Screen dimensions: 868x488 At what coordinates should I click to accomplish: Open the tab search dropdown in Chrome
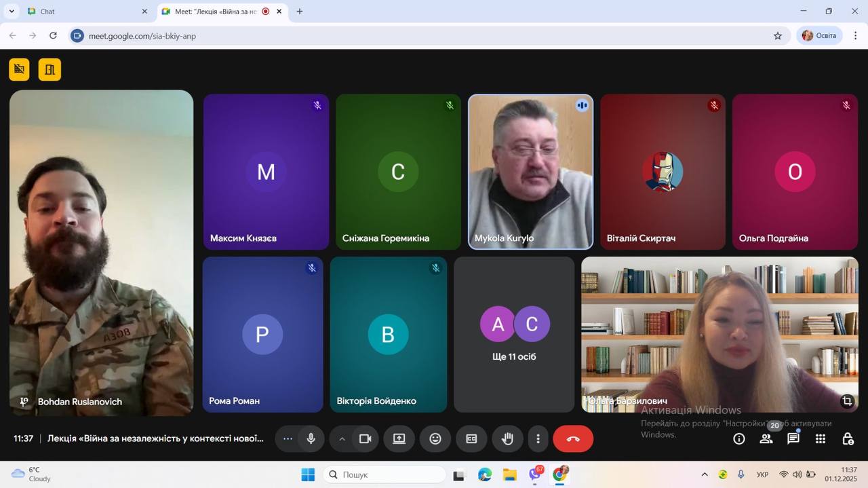[x=12, y=12]
